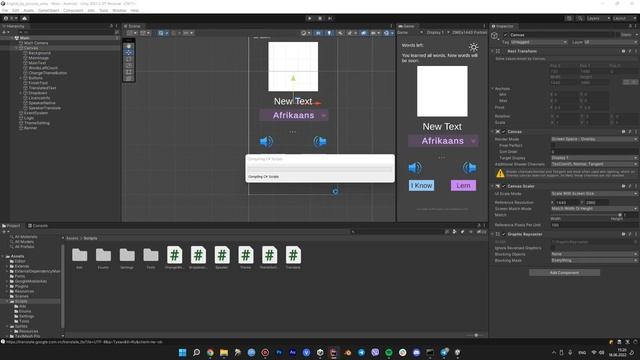Viewport: 640px width, 360px height.
Task: Open Afrikaans language dropdown in Game view
Action: pos(443,141)
